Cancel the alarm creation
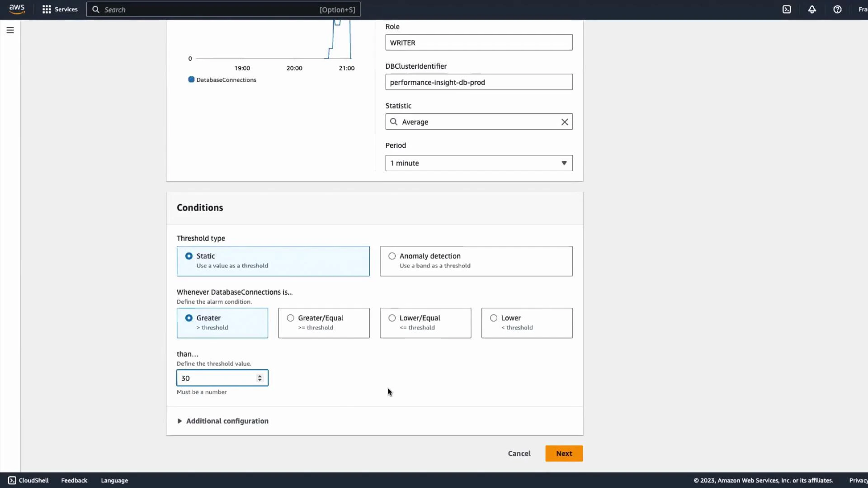Image resolution: width=868 pixels, height=488 pixels. (519, 453)
